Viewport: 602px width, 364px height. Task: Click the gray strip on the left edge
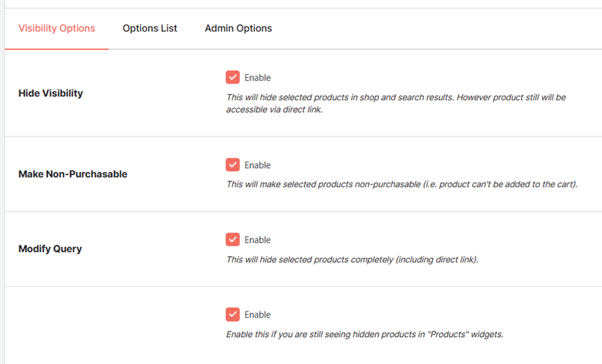click(x=2, y=182)
